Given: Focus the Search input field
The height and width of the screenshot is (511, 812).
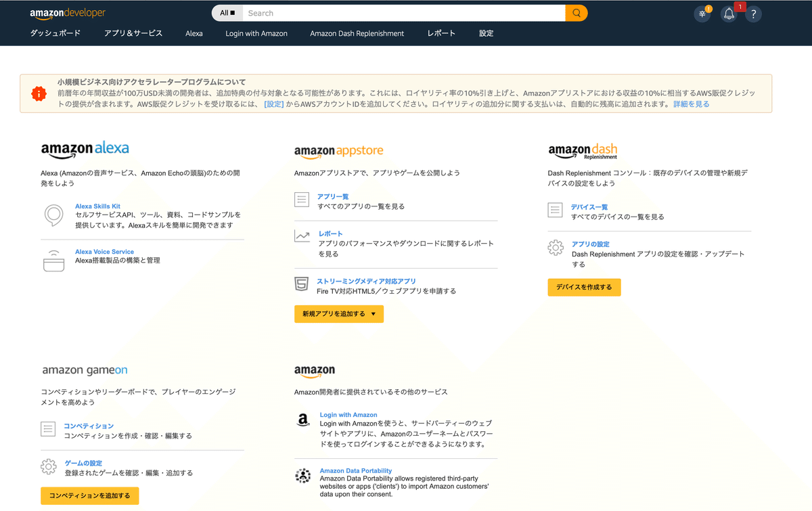Looking at the screenshot, I should 404,13.
